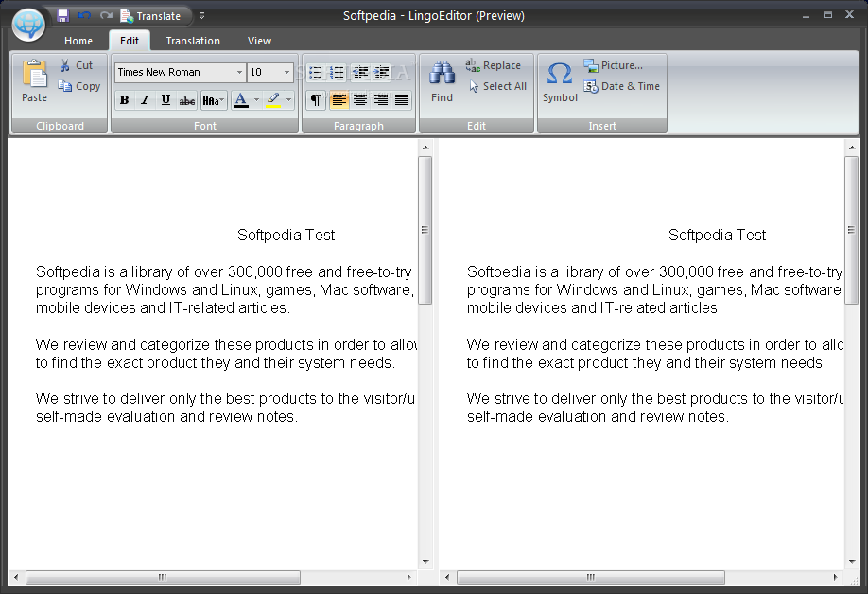Click the Softpedia Test title in right pane

coord(717,236)
